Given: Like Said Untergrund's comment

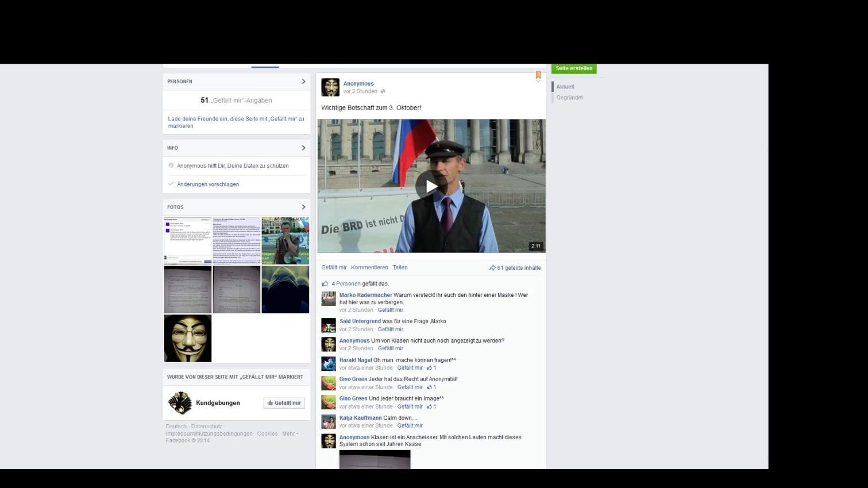Looking at the screenshot, I should coord(391,330).
